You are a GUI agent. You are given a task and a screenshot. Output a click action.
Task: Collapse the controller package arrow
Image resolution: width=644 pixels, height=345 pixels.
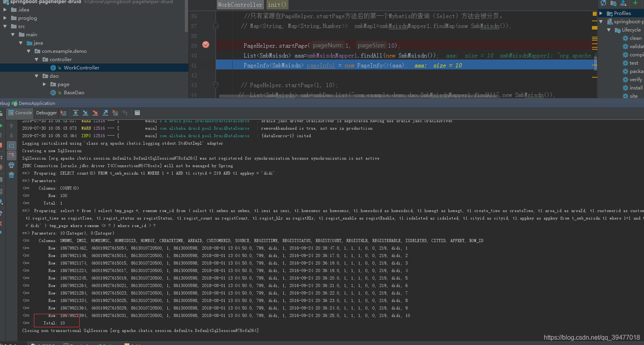[37, 60]
